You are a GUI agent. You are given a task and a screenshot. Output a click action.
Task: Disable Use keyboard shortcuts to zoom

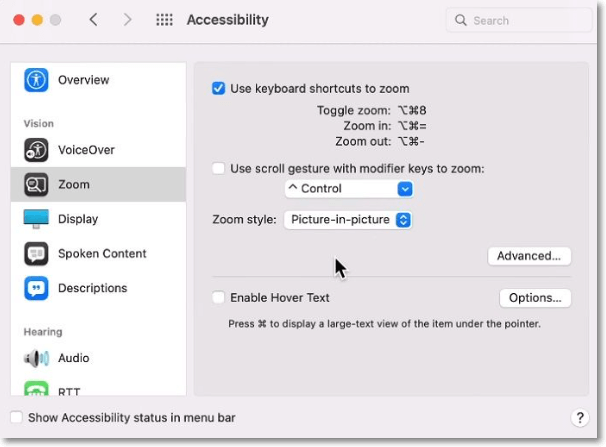click(x=218, y=88)
